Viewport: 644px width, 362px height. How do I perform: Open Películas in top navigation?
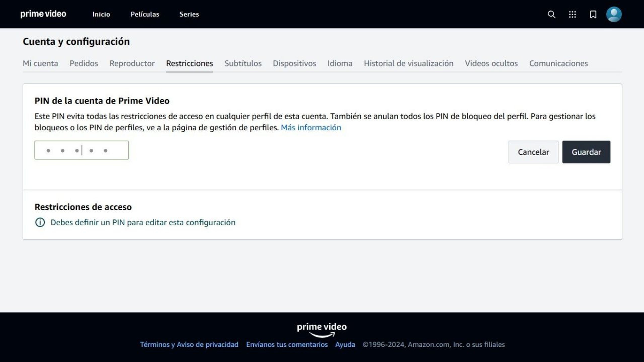pos(145,14)
